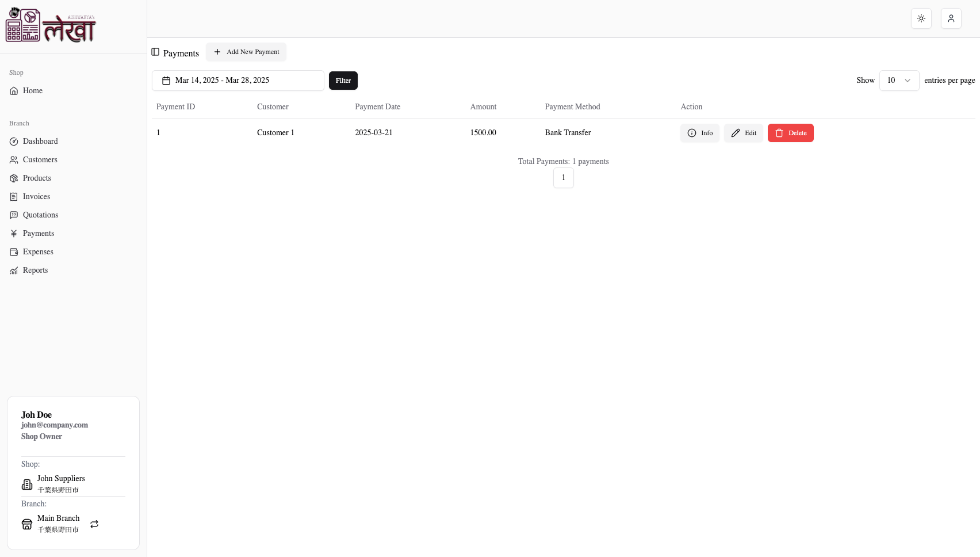Click the Add New Payment button
Screen dimensions: 980x557
246,52
